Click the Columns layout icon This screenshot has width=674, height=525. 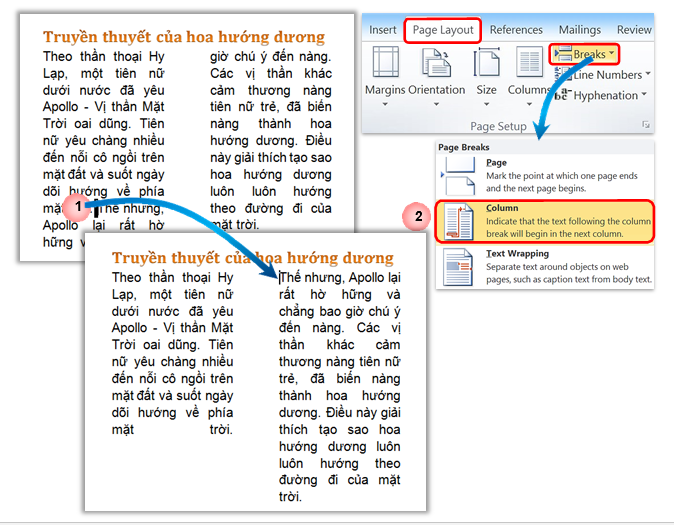pyautogui.click(x=527, y=63)
